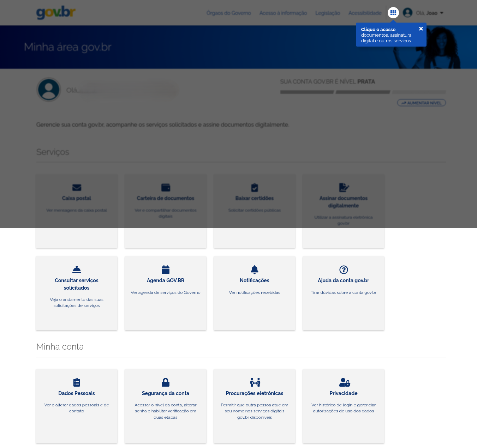The image size is (477, 448).
Task: Click the user avatar in header
Action: pos(408,13)
